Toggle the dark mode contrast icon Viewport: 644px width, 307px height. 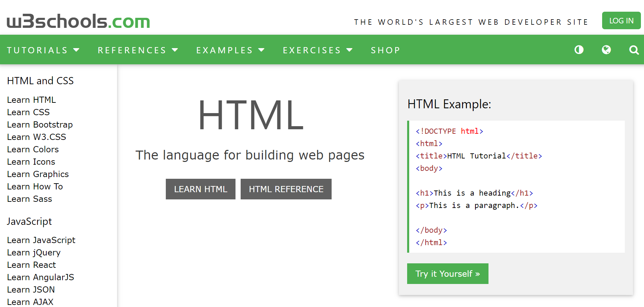579,50
